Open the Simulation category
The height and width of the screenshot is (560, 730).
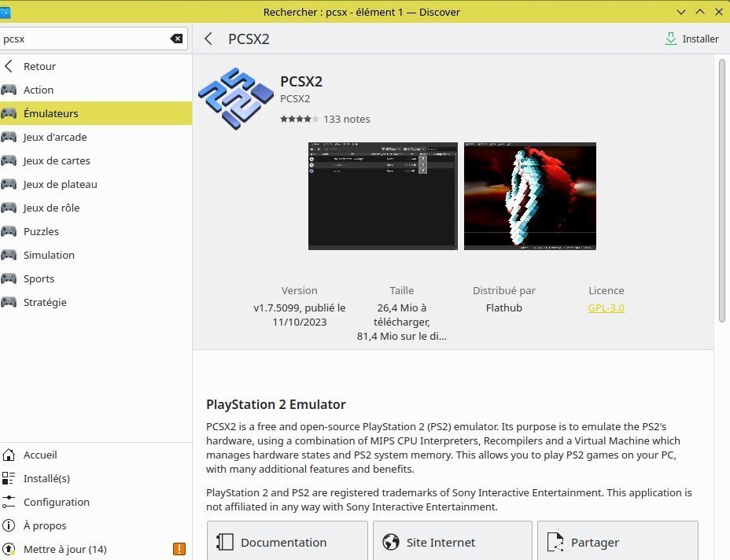point(95,255)
